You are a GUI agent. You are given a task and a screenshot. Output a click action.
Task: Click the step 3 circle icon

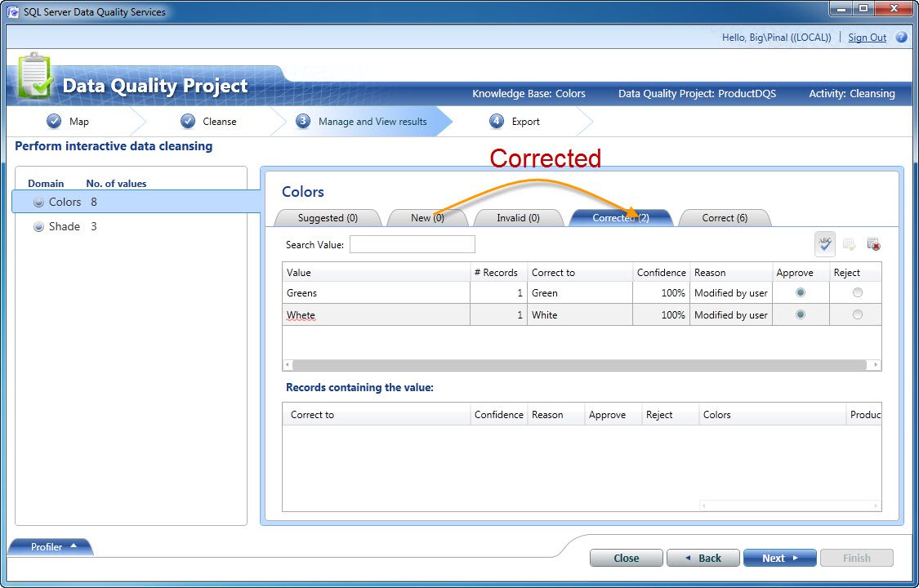(302, 121)
